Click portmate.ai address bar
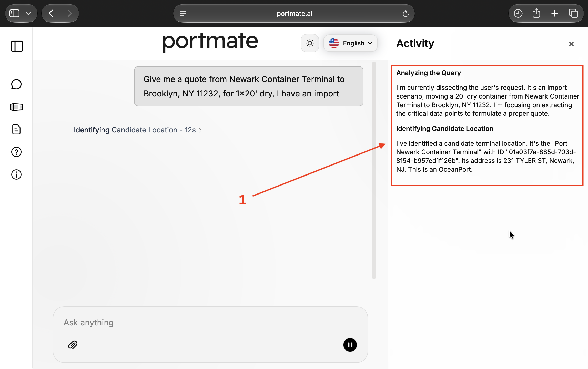The image size is (588, 369). [x=294, y=13]
